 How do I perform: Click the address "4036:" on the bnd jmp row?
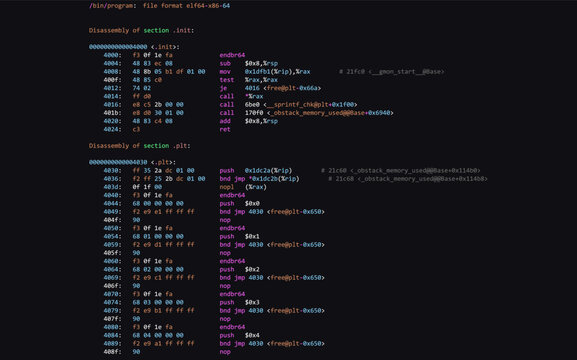point(113,179)
